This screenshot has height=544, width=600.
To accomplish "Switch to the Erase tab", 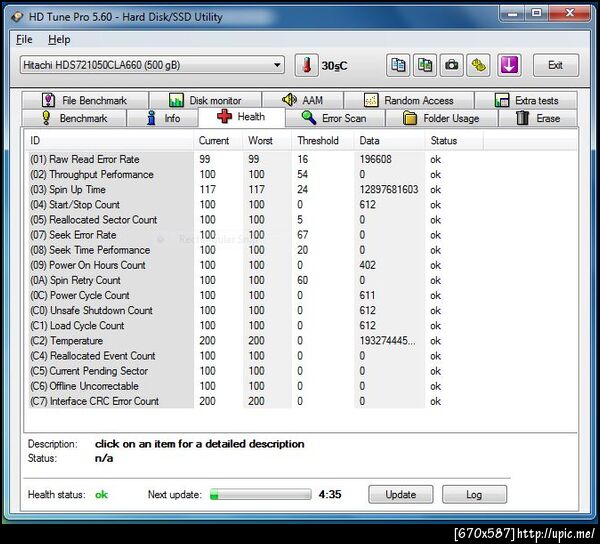I will (538, 118).
